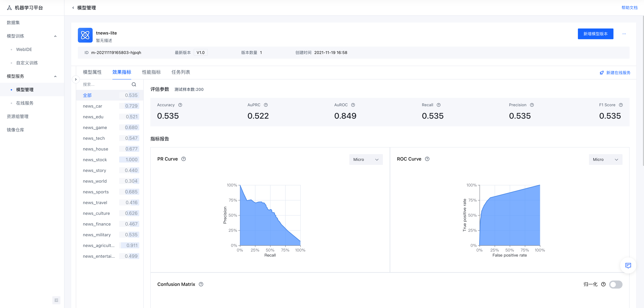Open the 帮助文档 link

click(x=629, y=8)
